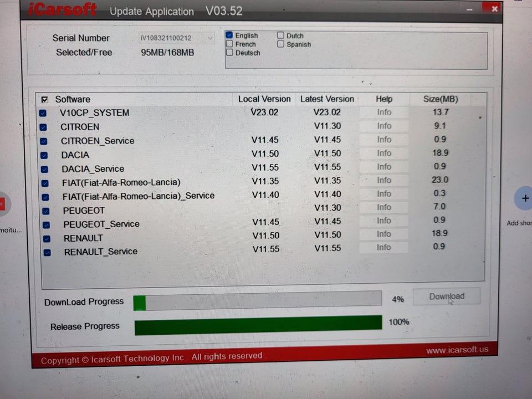Viewport: 532px width, 399px height.
Task: Click the Local Version column header
Action: 264,99
